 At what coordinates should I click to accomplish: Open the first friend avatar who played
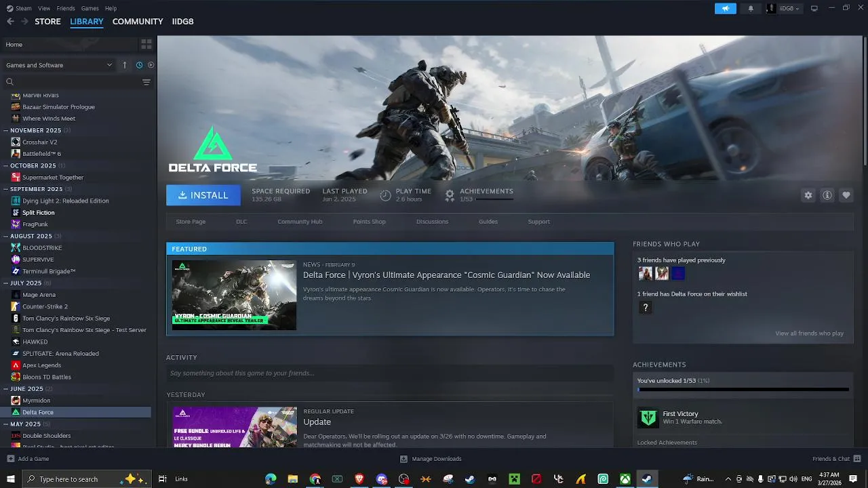645,273
